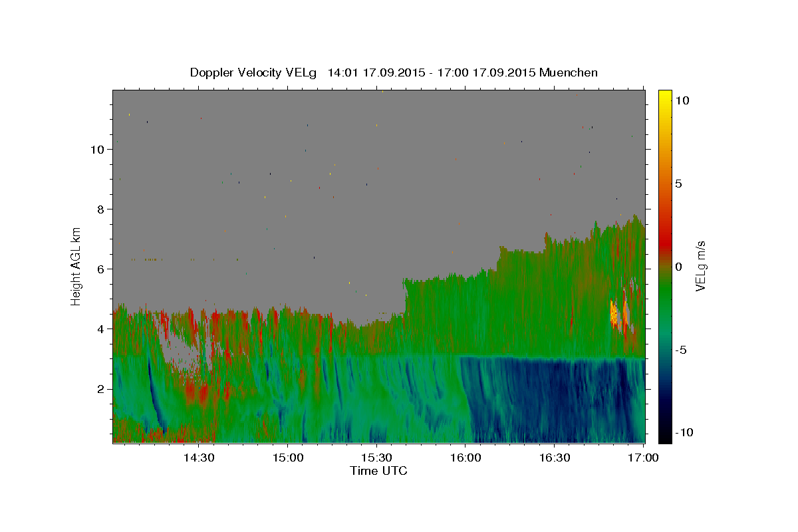Click the 'Height AGL km' axis title

76,266
